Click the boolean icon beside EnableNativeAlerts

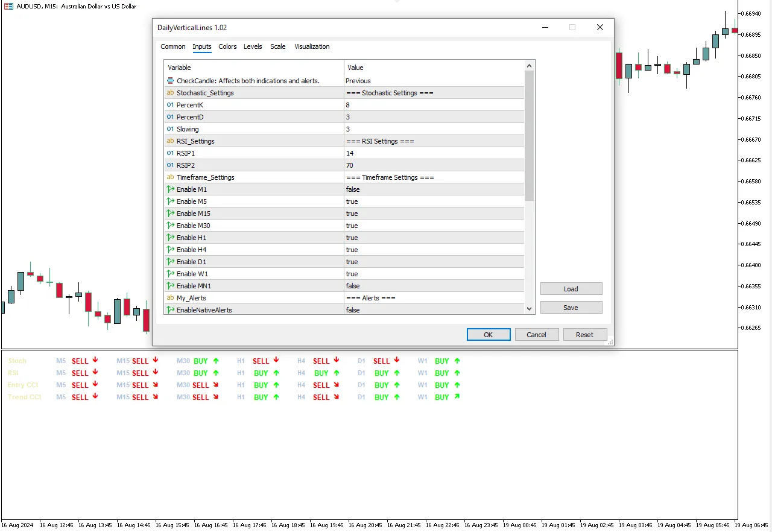coord(170,310)
